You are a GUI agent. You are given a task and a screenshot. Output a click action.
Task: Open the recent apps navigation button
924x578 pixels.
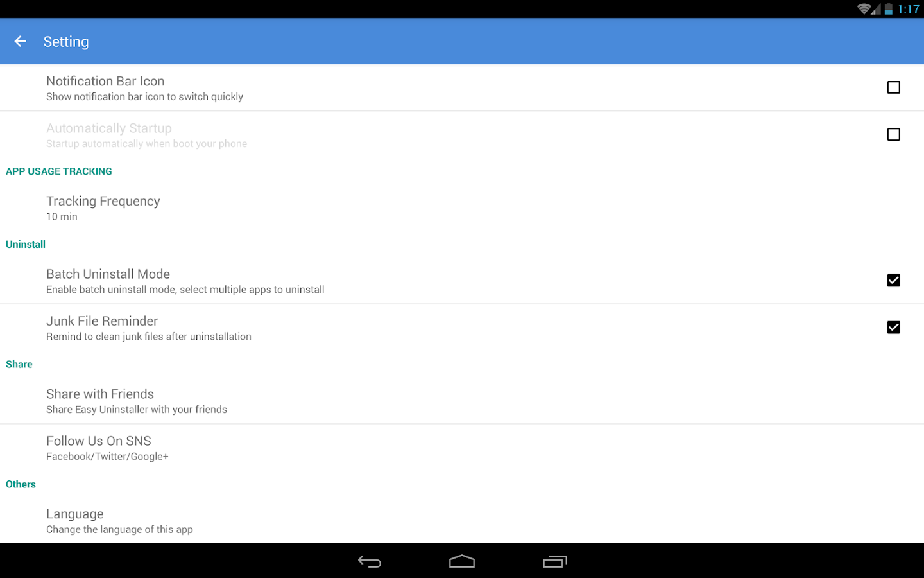tap(555, 562)
